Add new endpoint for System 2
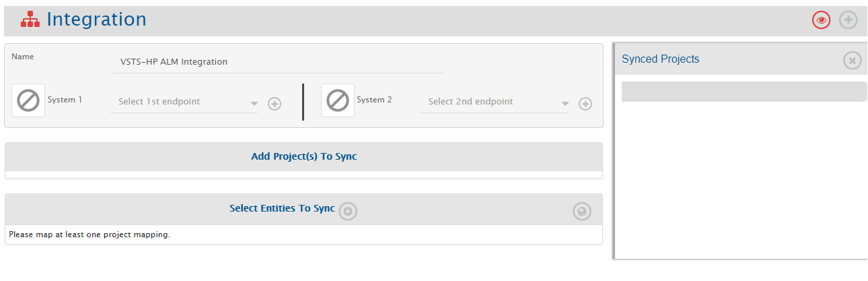 pos(585,104)
